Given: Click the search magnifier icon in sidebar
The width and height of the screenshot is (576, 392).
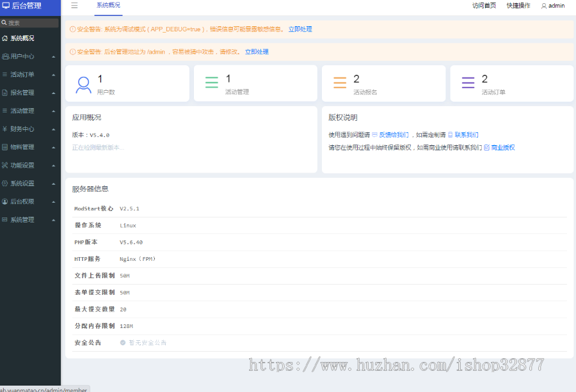Looking at the screenshot, I should [4, 23].
